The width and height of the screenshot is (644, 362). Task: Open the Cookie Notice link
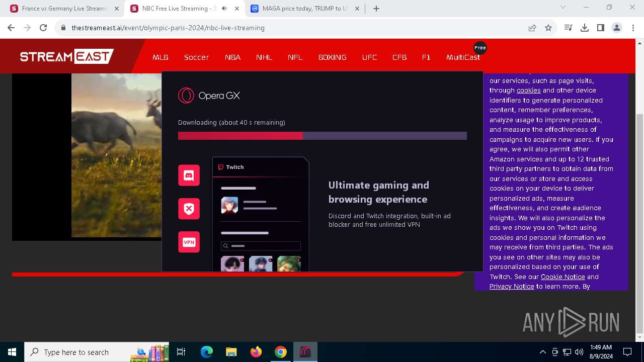coord(562,277)
